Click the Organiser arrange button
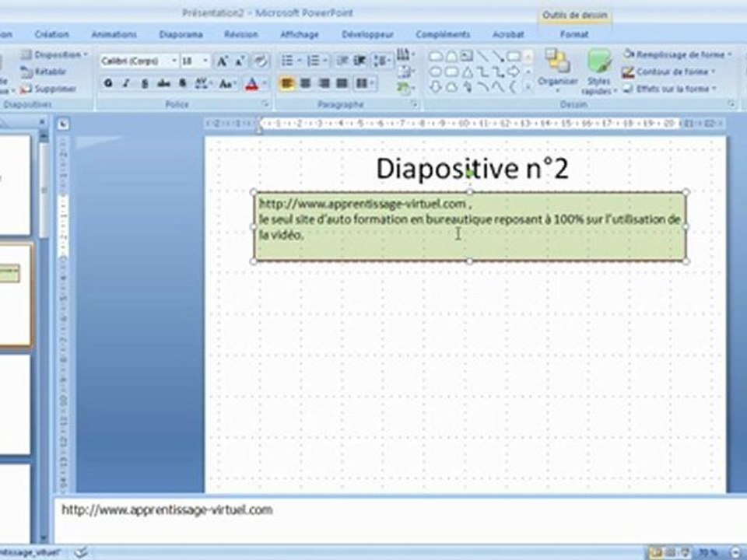747x560 pixels. pos(557,70)
